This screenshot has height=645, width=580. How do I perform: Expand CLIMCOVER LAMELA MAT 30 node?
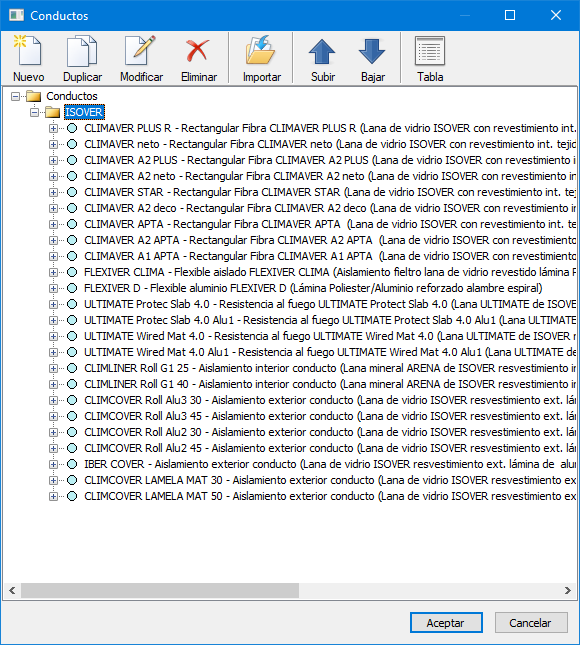[x=53, y=481]
